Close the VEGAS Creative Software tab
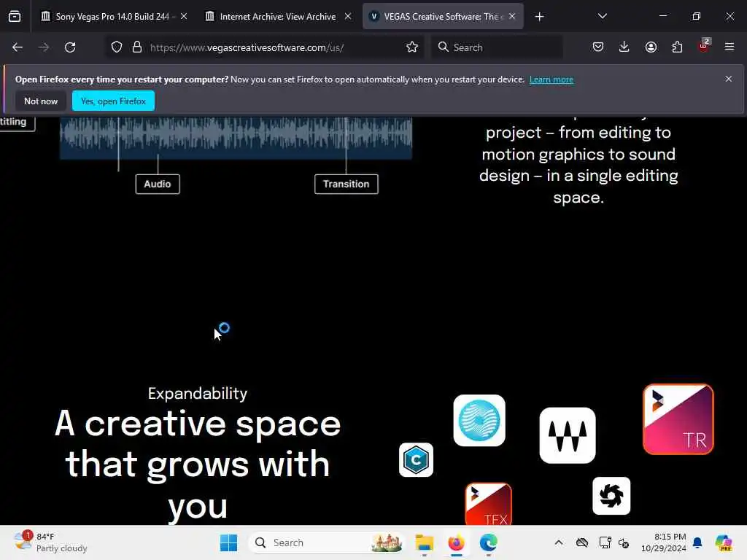 [512, 16]
